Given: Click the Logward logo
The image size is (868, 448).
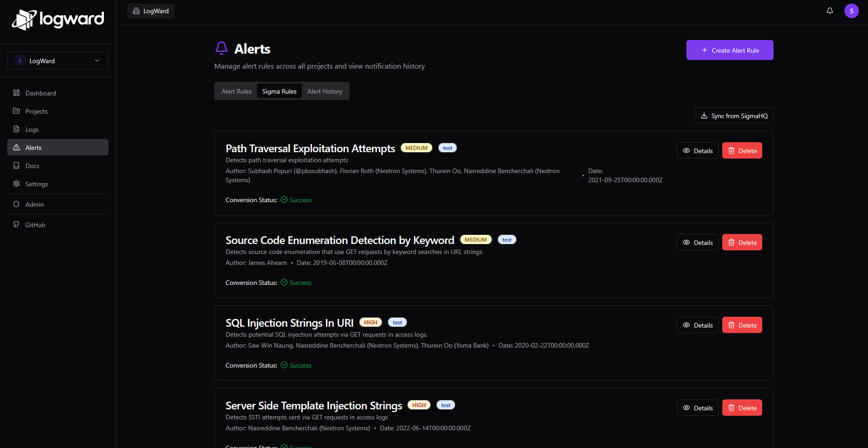Looking at the screenshot, I should coord(58,20).
